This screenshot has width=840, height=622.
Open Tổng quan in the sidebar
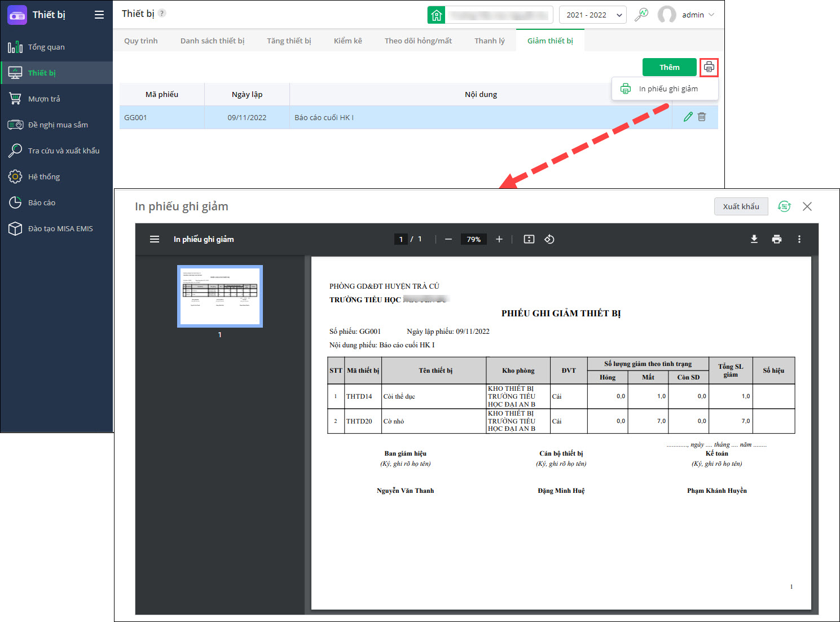click(x=56, y=47)
